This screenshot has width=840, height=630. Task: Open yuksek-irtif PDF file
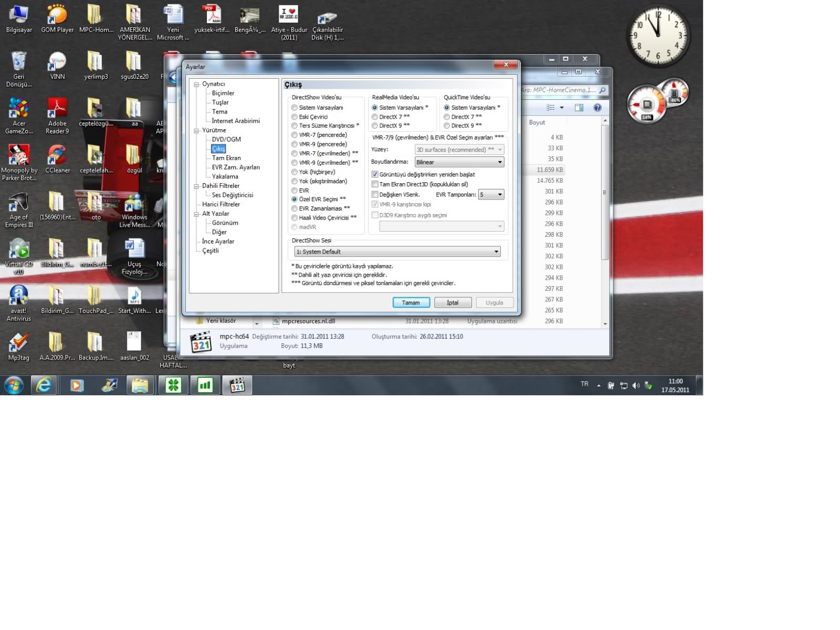(212, 19)
